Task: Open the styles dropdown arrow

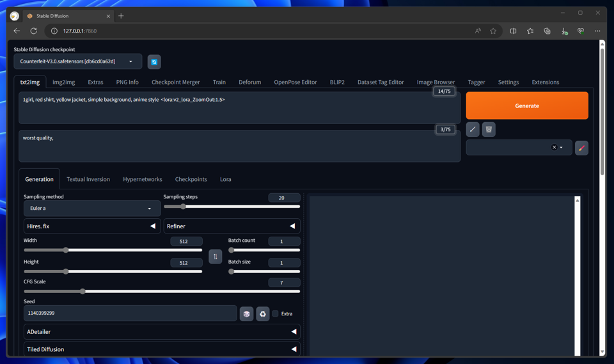Action: pos(561,148)
